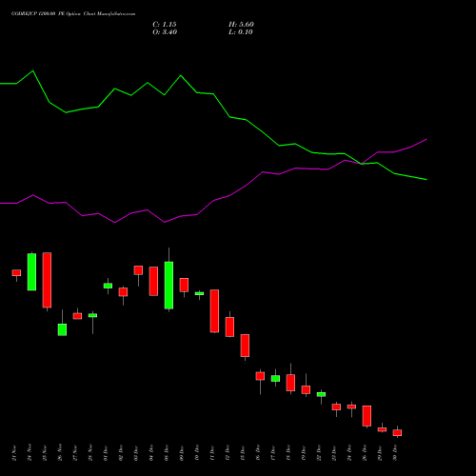Click the 04 Dec date label
The width and height of the screenshot is (476, 476).
[151, 453]
